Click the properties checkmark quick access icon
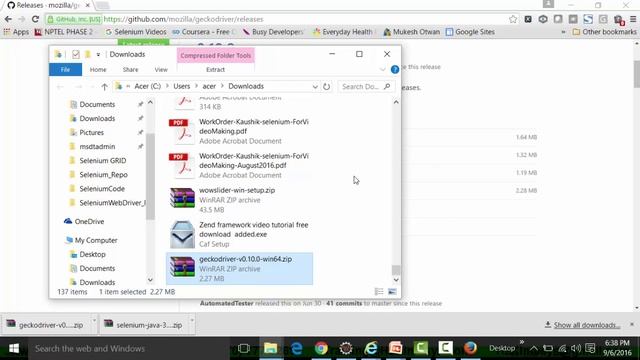The image size is (640, 360). click(76, 54)
